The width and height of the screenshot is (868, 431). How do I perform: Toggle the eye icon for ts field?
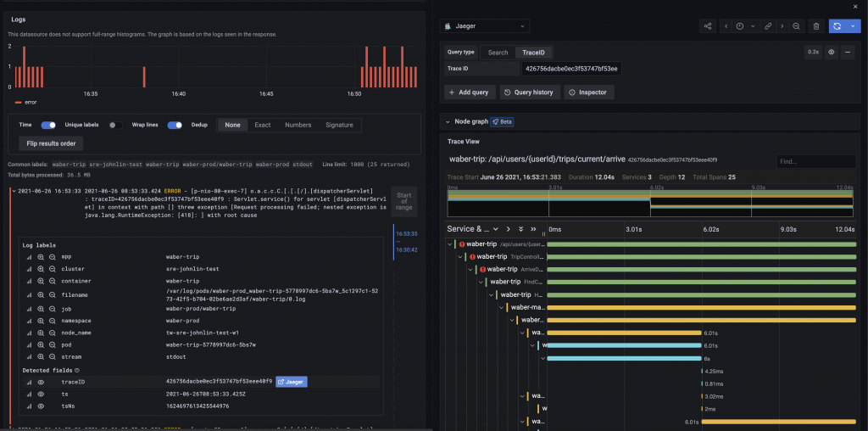point(41,394)
